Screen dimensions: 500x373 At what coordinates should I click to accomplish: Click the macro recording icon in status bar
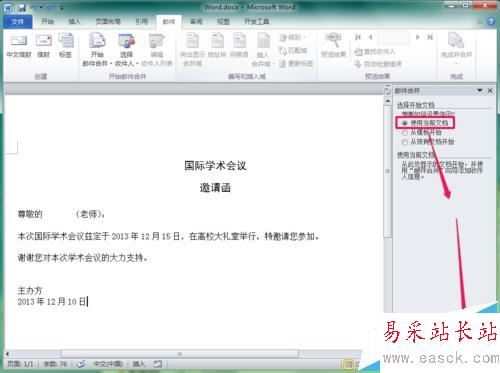tap(158, 364)
